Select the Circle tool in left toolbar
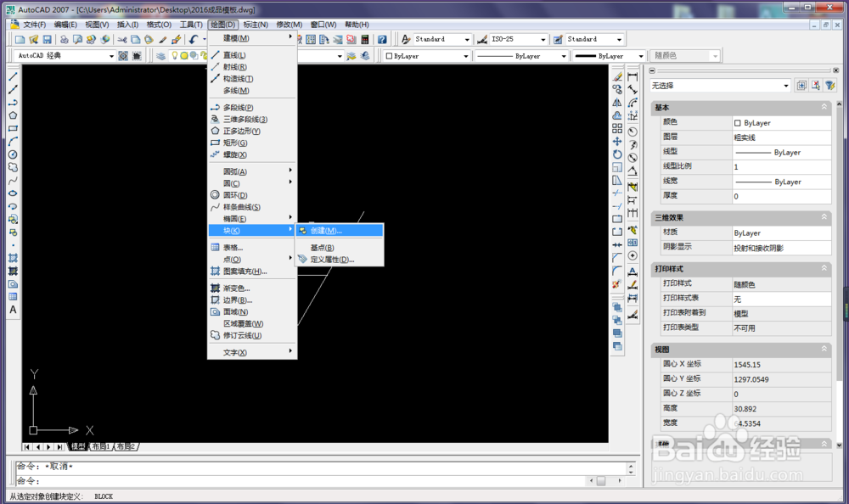This screenshot has width=849, height=504. click(13, 154)
